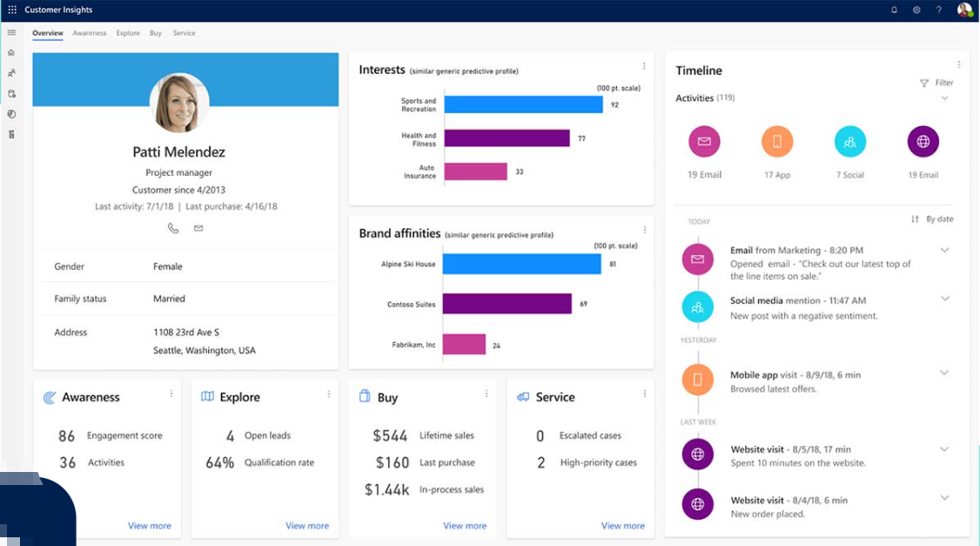Click the phone icon under Patti Melendez
Screen dimensions: 980x546
click(x=173, y=228)
